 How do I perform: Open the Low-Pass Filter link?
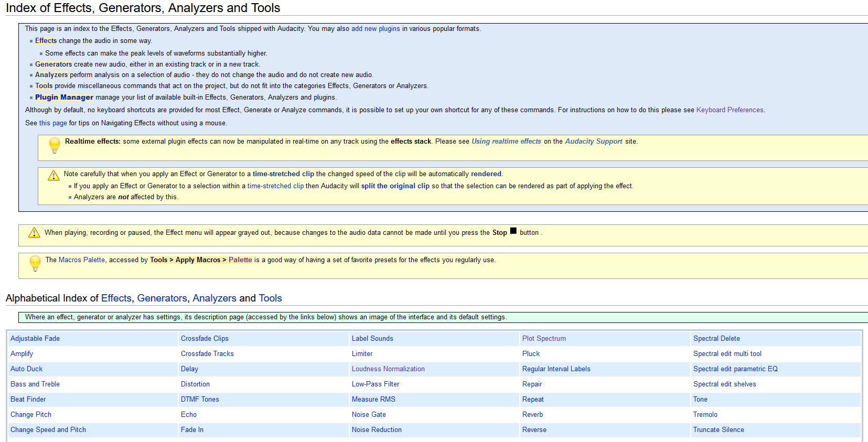click(x=376, y=384)
